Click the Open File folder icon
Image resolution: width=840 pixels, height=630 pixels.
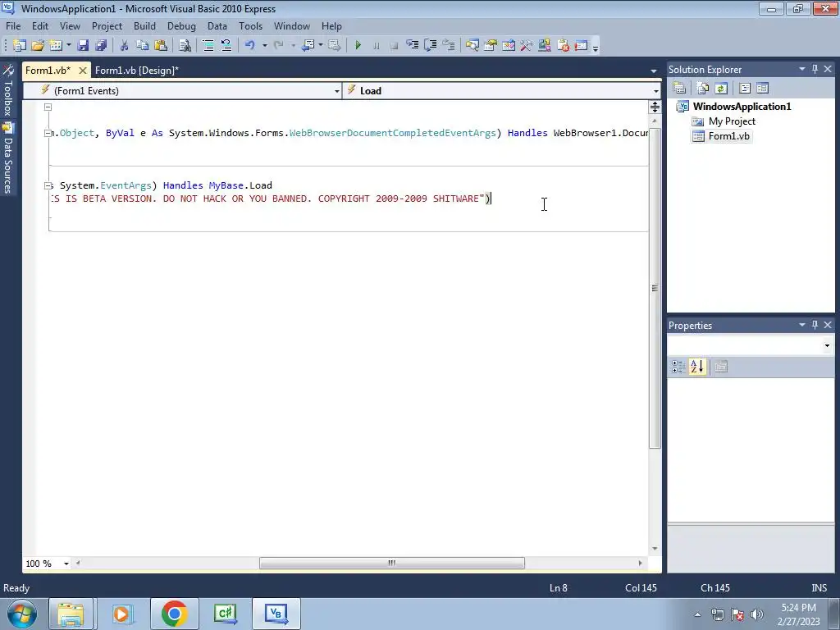[x=38, y=46]
